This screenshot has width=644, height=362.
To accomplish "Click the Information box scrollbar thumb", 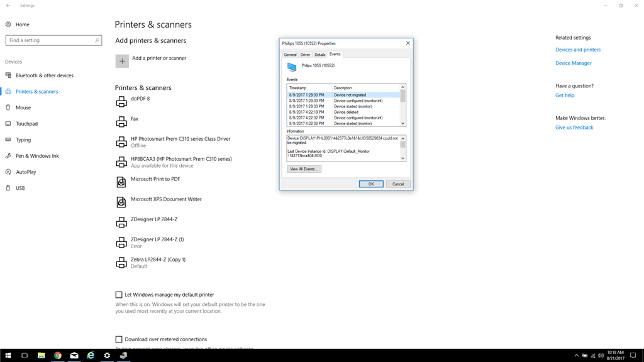I will [402, 145].
